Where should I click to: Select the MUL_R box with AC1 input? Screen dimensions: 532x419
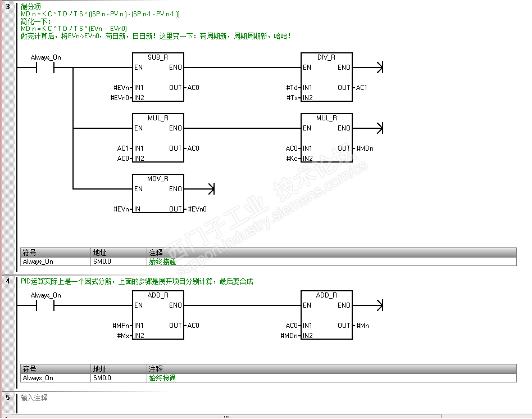pos(158,138)
